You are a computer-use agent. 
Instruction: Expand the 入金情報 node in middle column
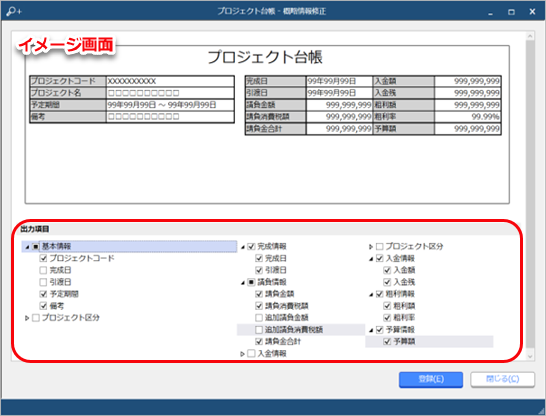243,354
